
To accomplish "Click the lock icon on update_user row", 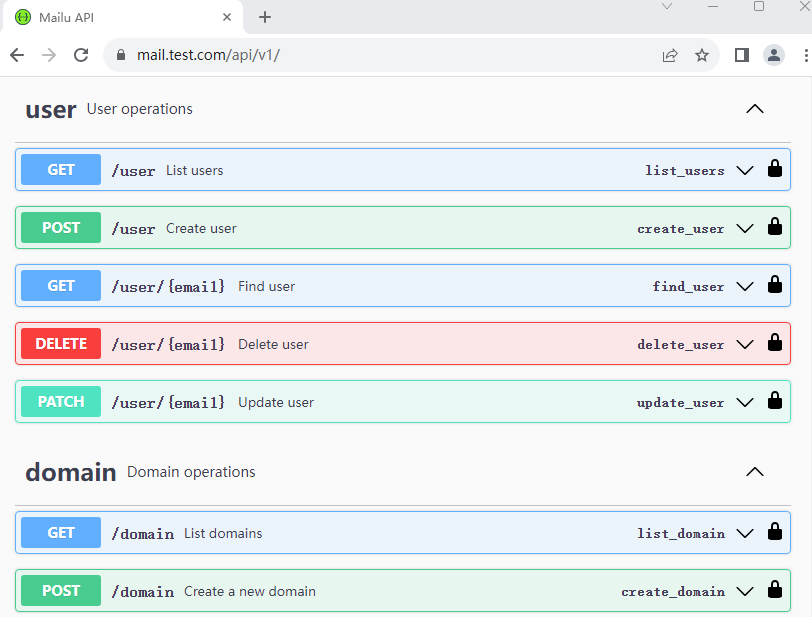I will pyautogui.click(x=775, y=401).
